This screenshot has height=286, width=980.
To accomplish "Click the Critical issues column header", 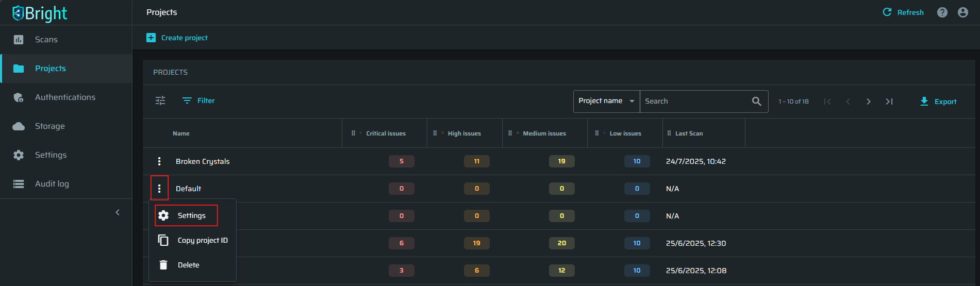I will click(x=386, y=133).
